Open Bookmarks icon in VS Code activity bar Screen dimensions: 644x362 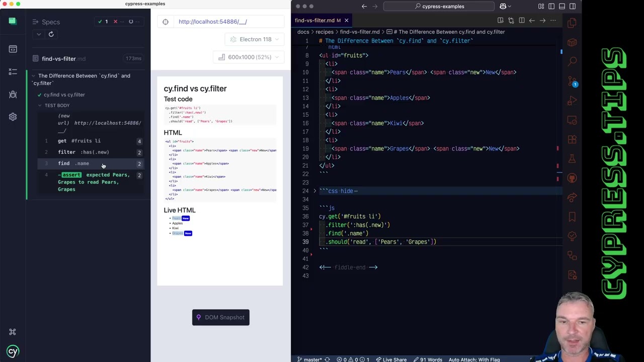(x=572, y=217)
